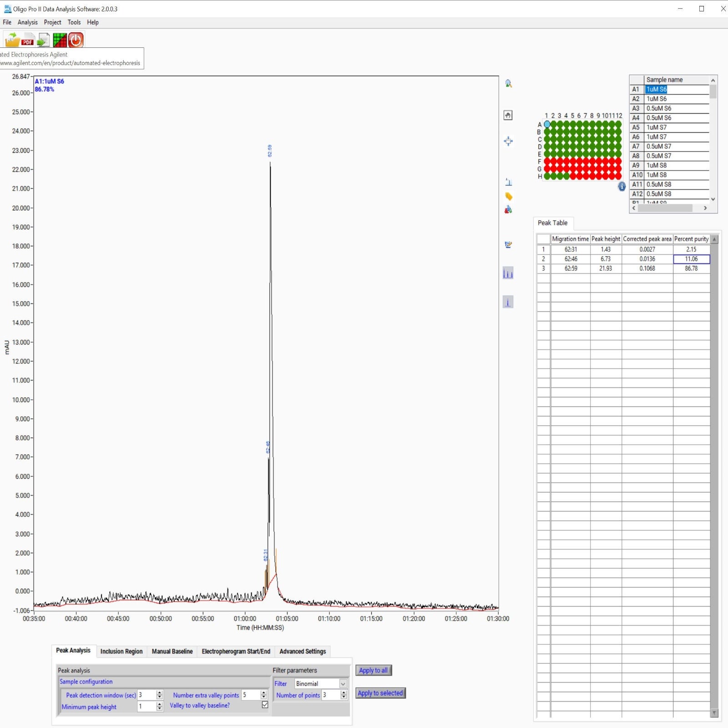Open the File menu
728x728 pixels.
click(x=7, y=22)
